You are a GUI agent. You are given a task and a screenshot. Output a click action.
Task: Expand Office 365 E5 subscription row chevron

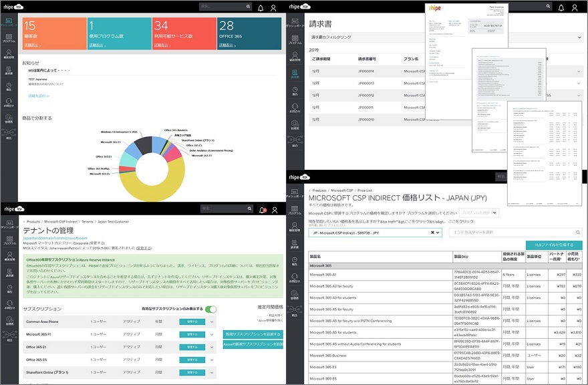(x=212, y=360)
